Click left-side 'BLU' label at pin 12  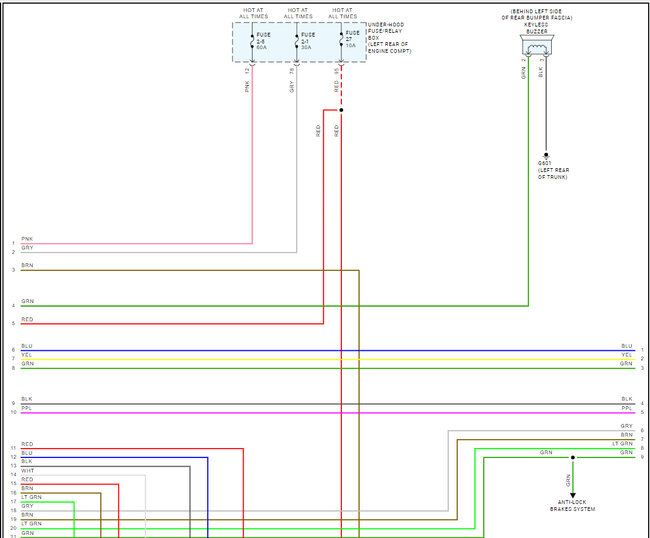pyautogui.click(x=27, y=453)
